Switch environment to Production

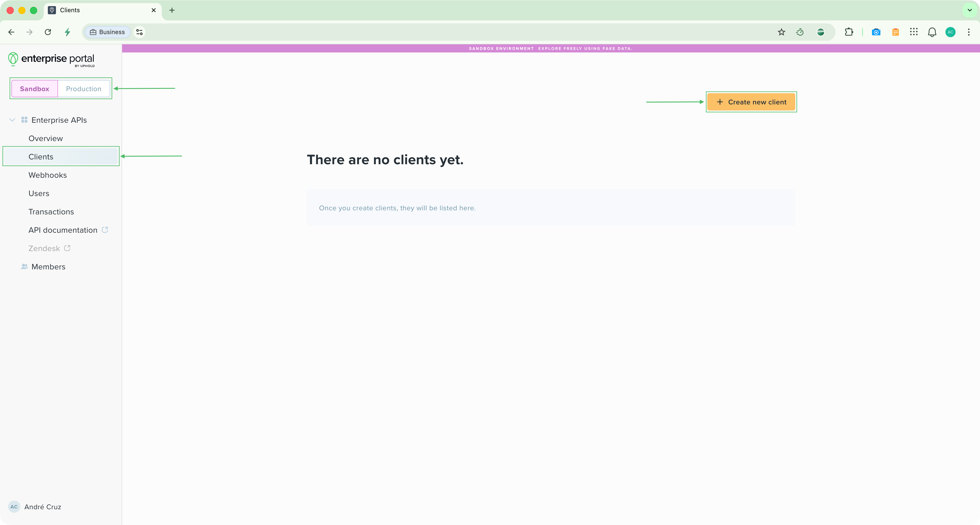(x=83, y=89)
